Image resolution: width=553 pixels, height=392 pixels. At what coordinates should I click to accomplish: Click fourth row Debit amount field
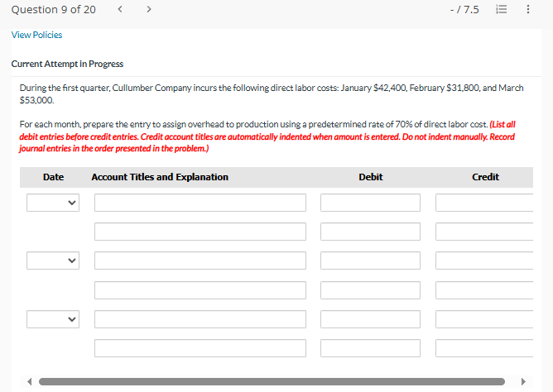point(370,290)
